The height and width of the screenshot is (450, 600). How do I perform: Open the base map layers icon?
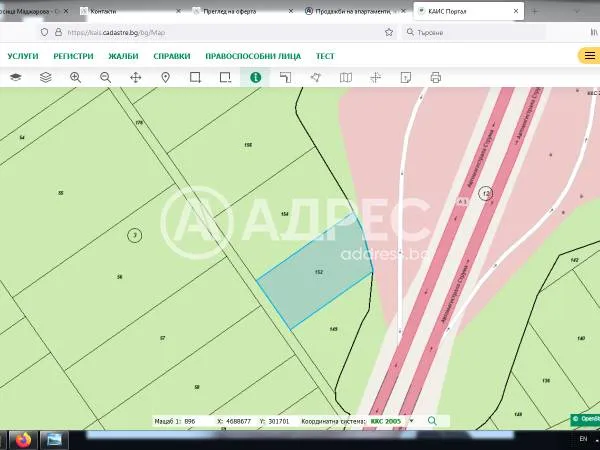16,77
